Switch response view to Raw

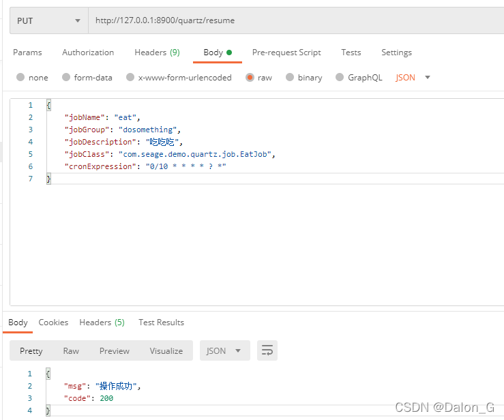pos(71,351)
